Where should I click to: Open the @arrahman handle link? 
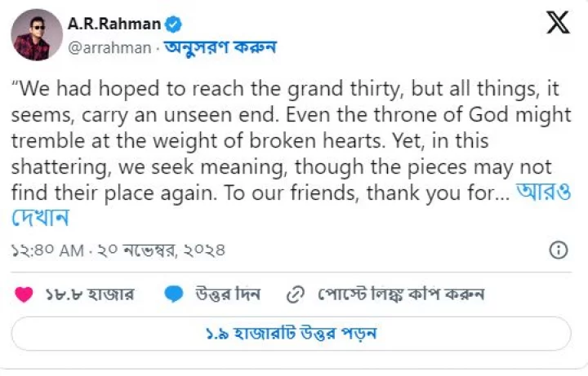tap(109, 47)
